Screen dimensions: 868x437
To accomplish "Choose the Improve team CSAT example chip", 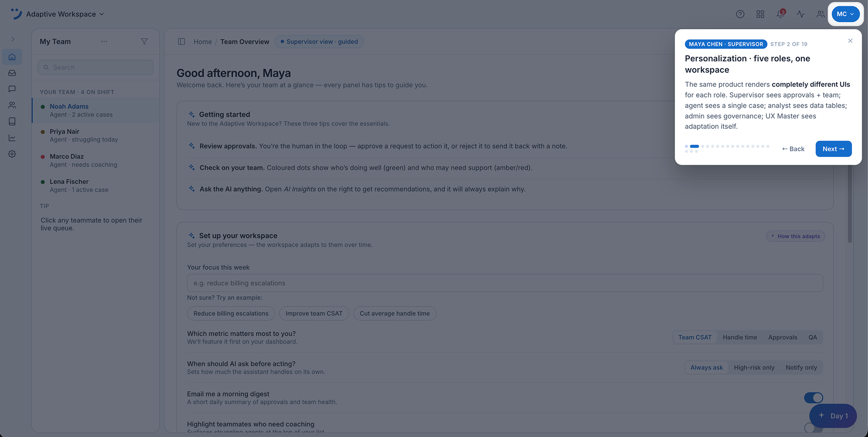I will [314, 314].
